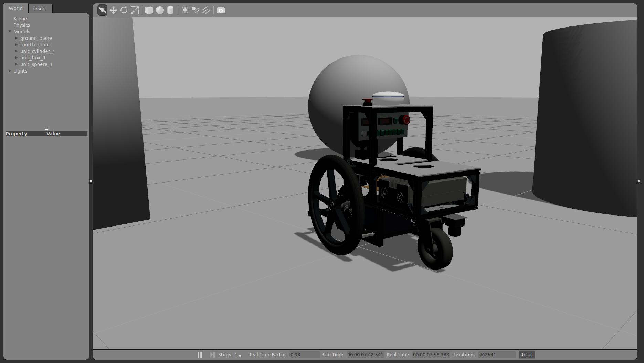Select the arrow selection mode tool

point(102,10)
